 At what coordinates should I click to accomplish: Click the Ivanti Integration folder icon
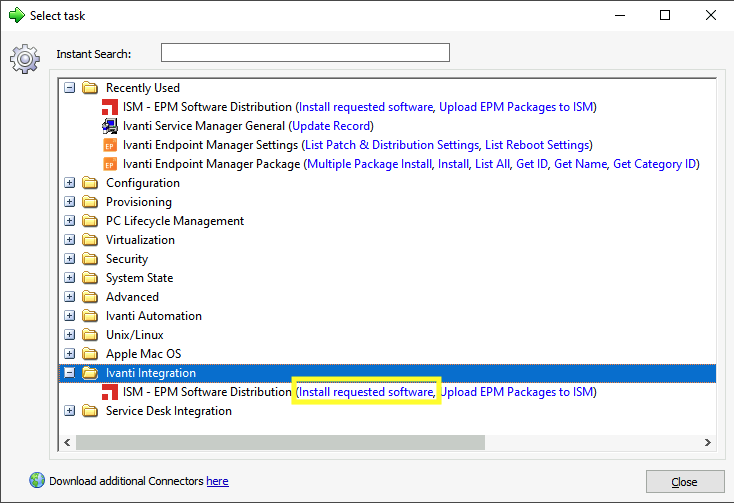[90, 373]
